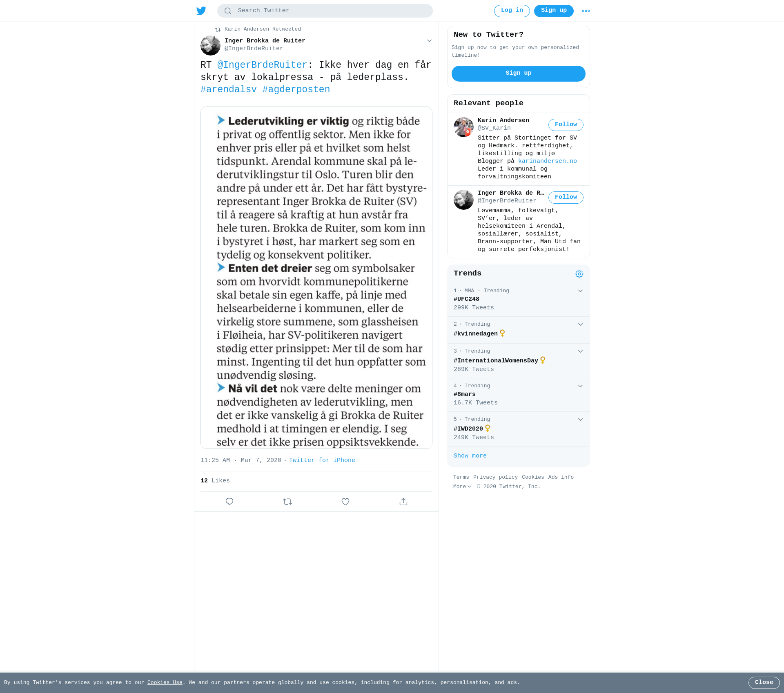Click the reply icon under the tweet
The width and height of the screenshot is (784, 693).
[229, 502]
